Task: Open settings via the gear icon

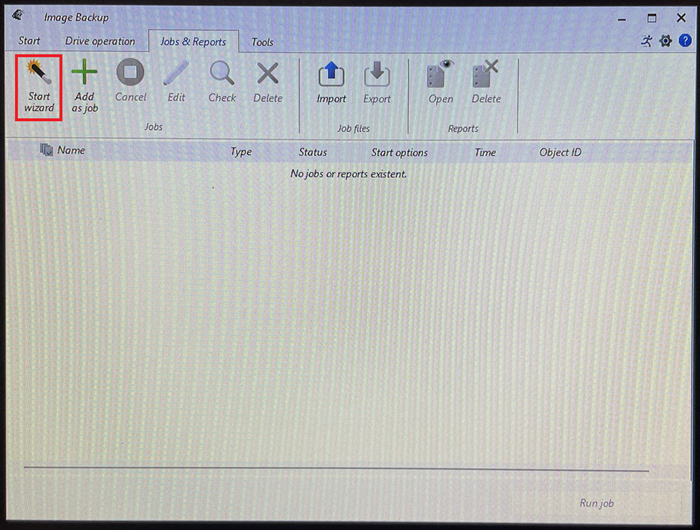Action: click(x=665, y=41)
